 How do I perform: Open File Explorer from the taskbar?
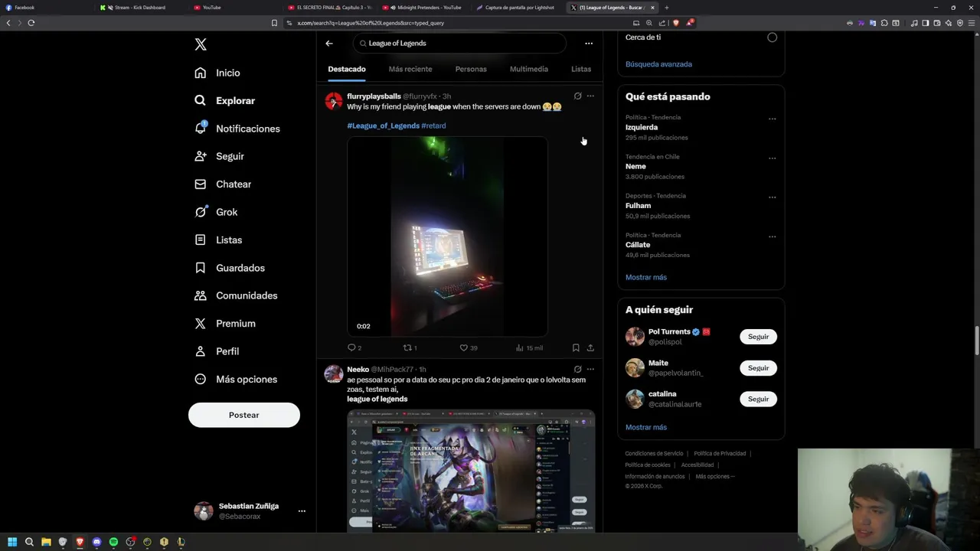click(46, 542)
